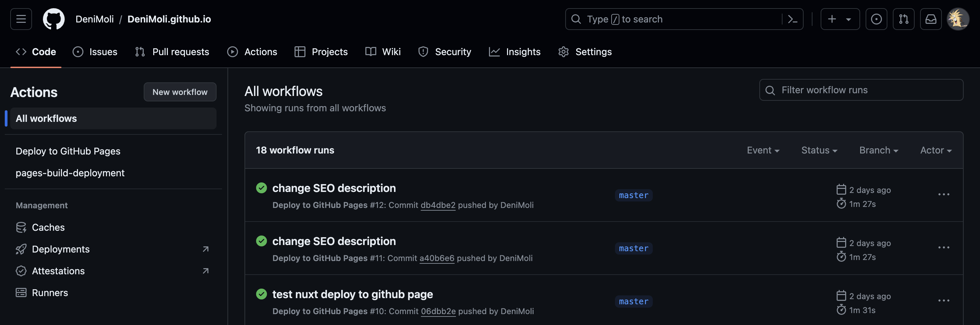Image resolution: width=980 pixels, height=325 pixels.
Task: Click the user avatar profile picture
Action: coord(958,19)
